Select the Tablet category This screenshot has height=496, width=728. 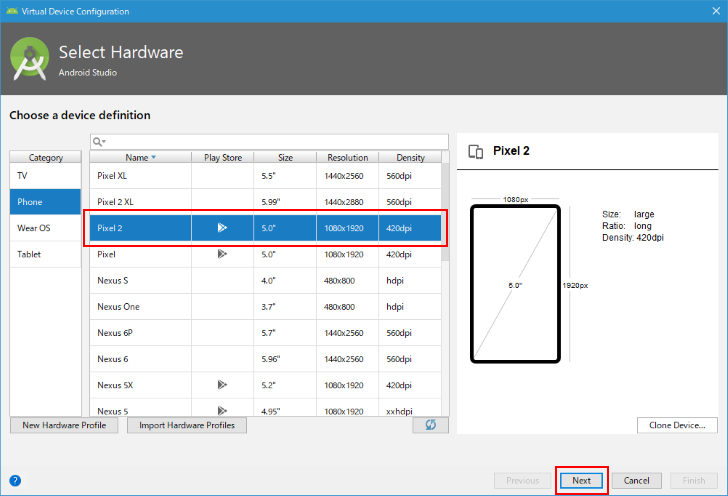pos(46,254)
